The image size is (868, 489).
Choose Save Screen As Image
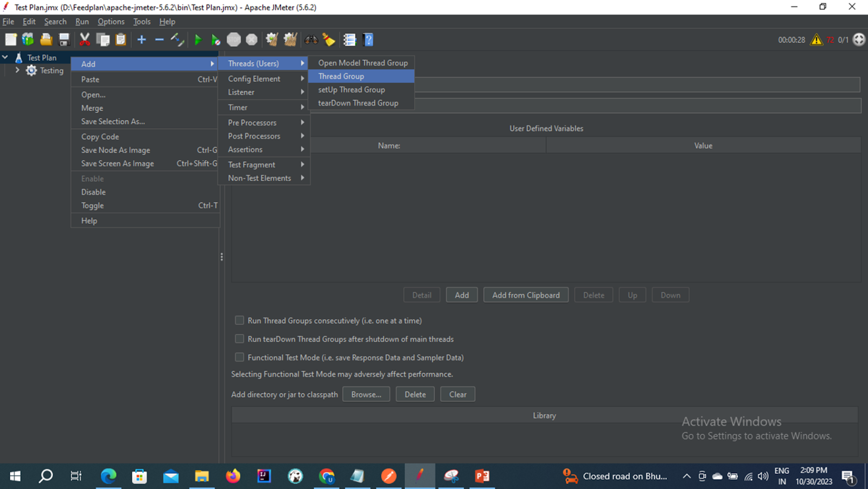(145, 163)
